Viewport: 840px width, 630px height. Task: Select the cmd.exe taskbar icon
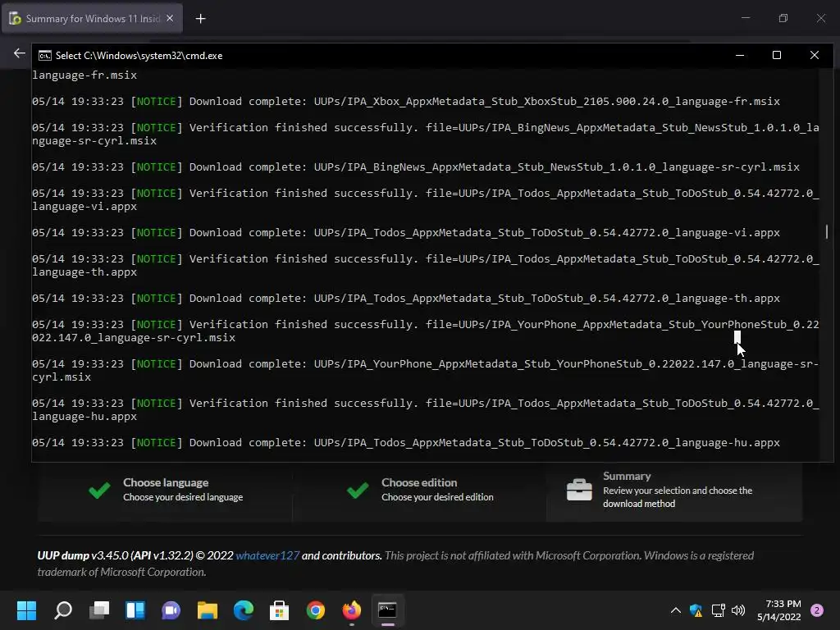point(387,610)
